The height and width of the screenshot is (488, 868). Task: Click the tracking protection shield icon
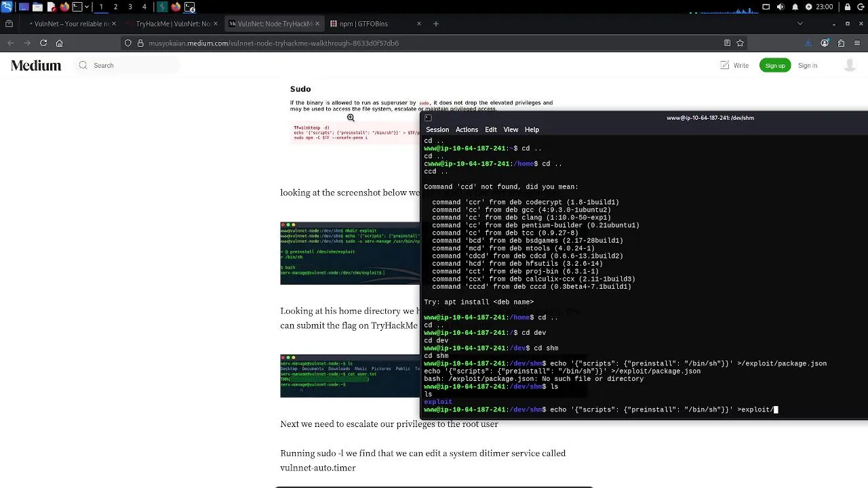127,43
